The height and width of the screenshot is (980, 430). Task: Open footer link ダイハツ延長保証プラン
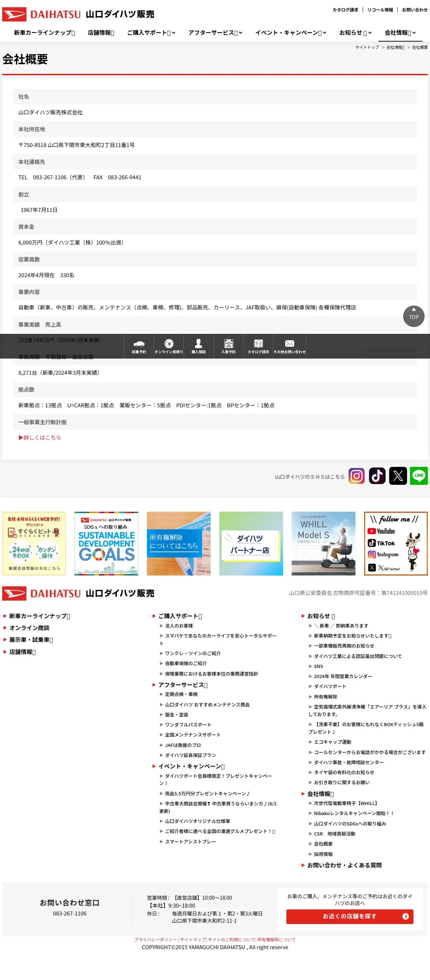(x=191, y=755)
